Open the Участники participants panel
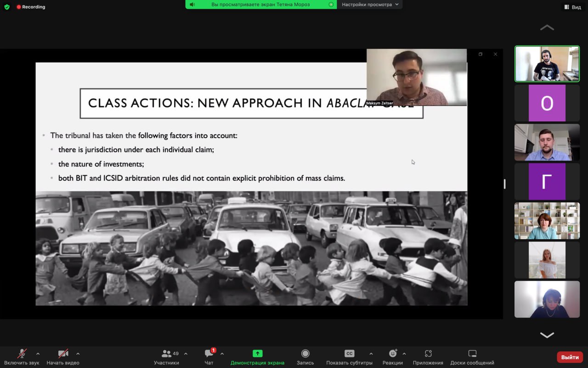This screenshot has width=588, height=368. 167,354
